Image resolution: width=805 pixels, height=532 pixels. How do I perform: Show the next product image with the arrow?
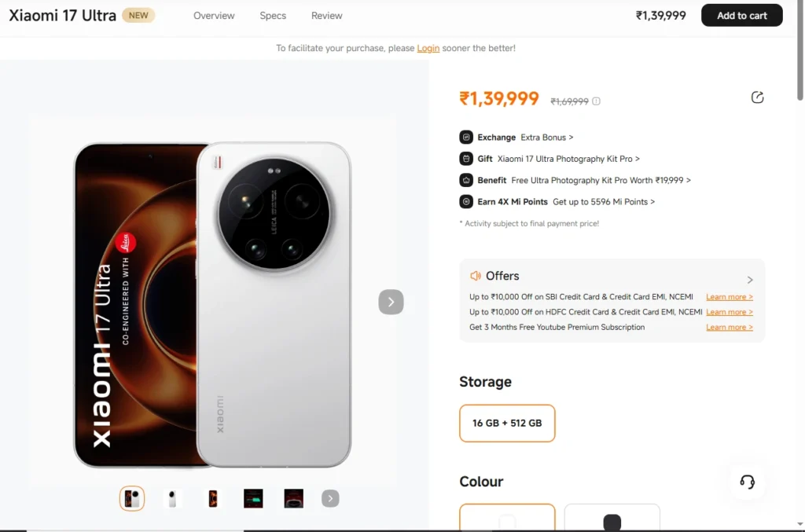click(391, 302)
